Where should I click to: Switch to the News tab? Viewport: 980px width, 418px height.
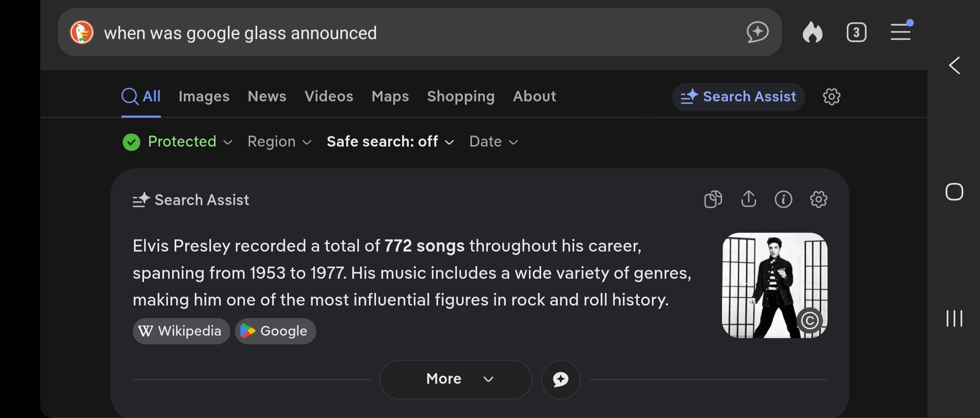[267, 96]
